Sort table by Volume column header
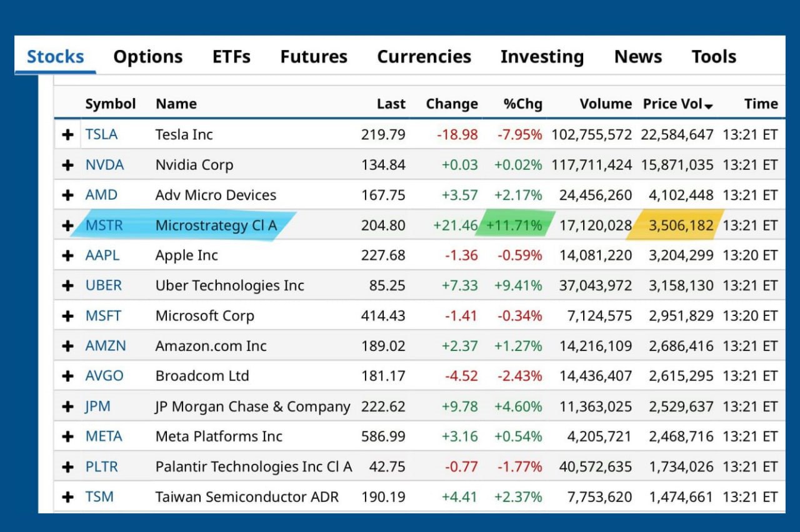This screenshot has width=800, height=532. pos(606,104)
